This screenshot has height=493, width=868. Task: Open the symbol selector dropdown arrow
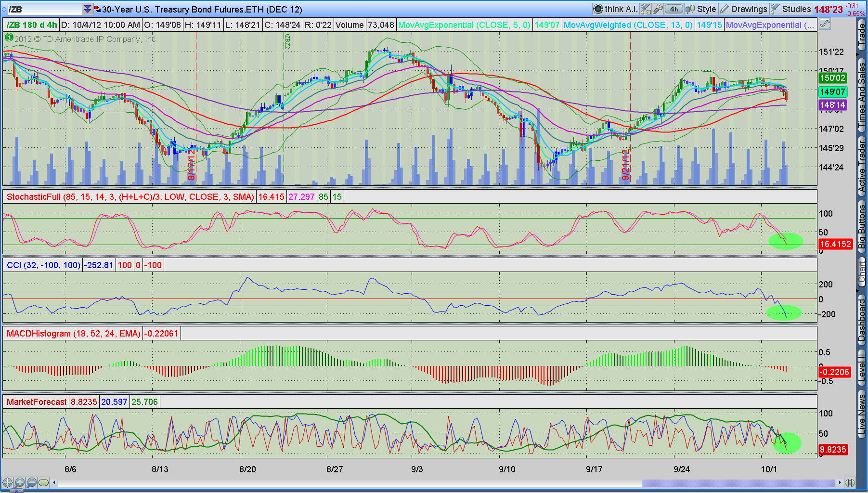click(x=87, y=9)
